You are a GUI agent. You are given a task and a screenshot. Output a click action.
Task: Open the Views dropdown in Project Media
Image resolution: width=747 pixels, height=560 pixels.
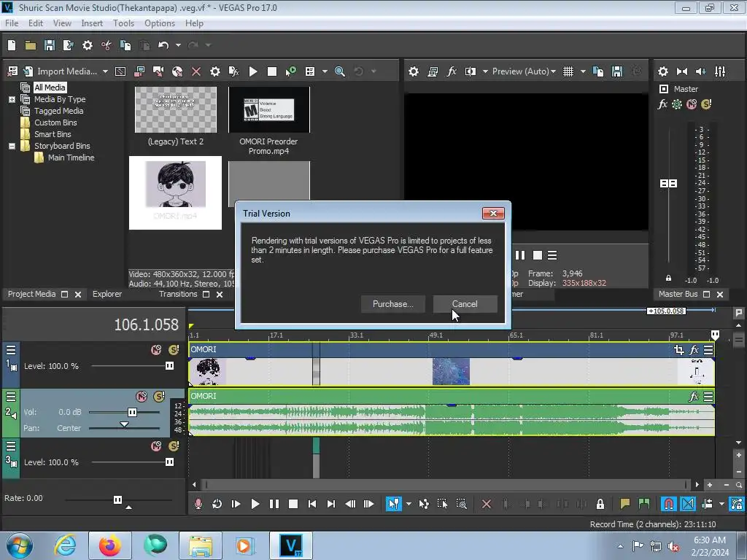click(x=325, y=71)
